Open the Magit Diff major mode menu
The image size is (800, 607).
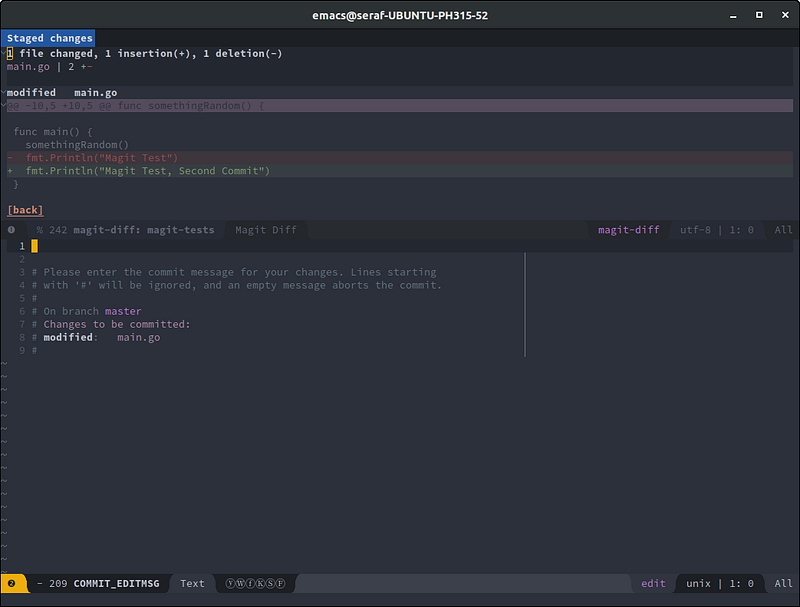265,230
